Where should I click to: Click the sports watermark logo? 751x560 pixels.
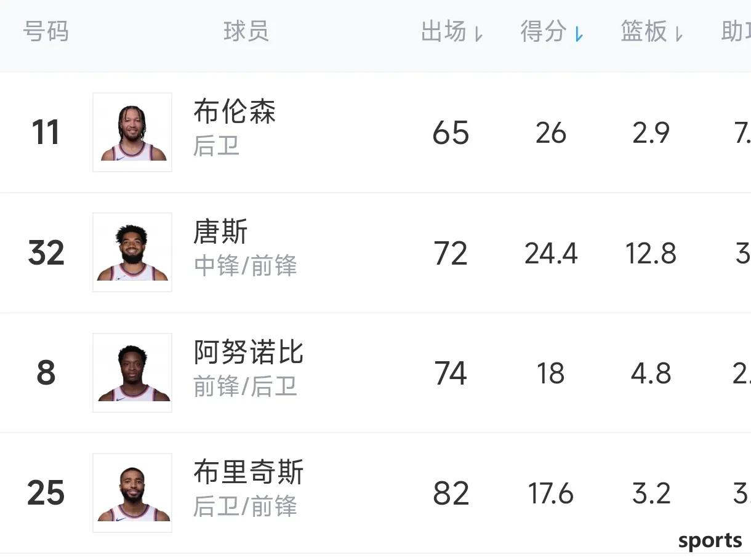[710, 542]
